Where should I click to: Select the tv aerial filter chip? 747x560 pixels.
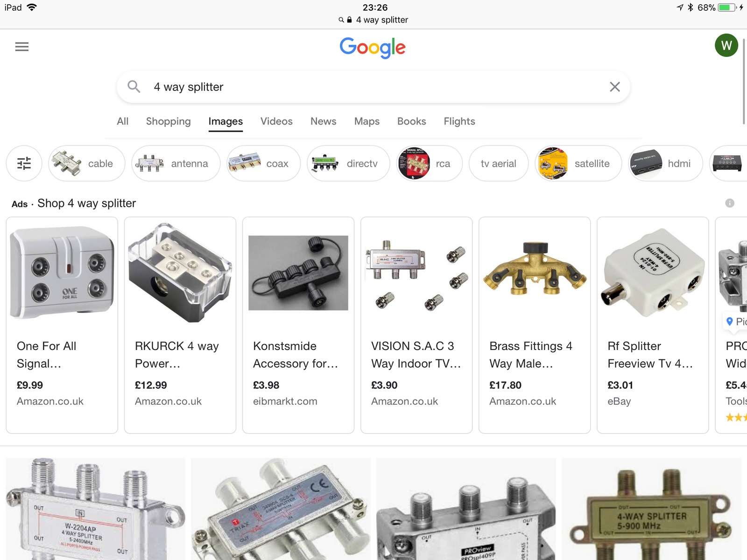[x=498, y=163]
